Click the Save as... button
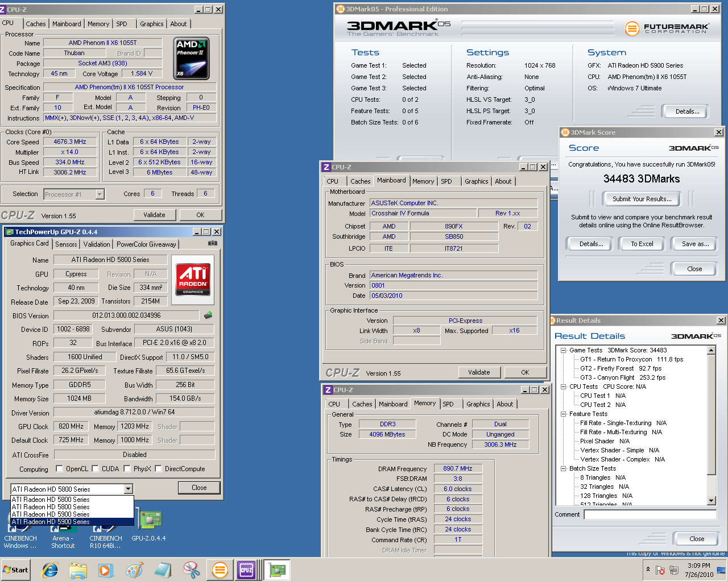Viewport: 728px width, 582px height. 695,244
